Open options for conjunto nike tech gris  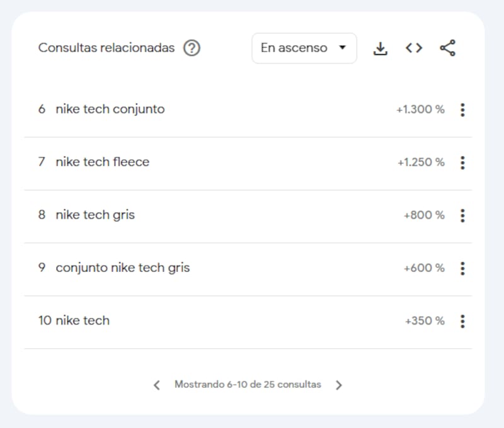tap(462, 268)
